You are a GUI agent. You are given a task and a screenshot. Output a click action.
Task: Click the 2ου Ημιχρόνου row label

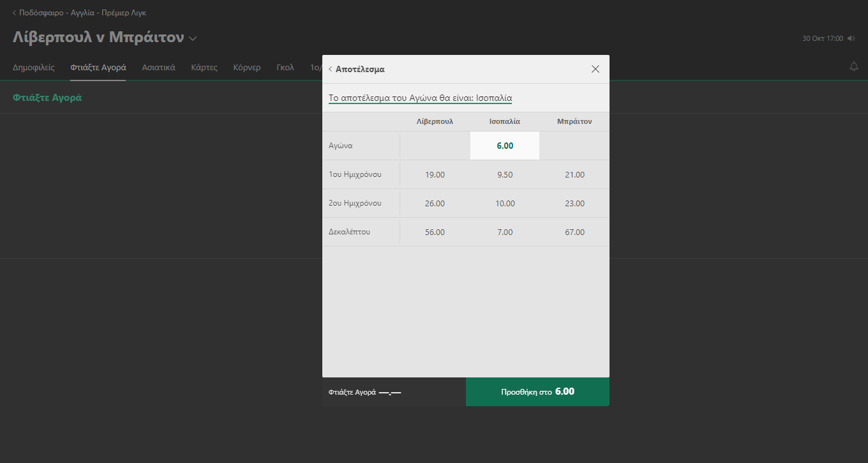355,203
